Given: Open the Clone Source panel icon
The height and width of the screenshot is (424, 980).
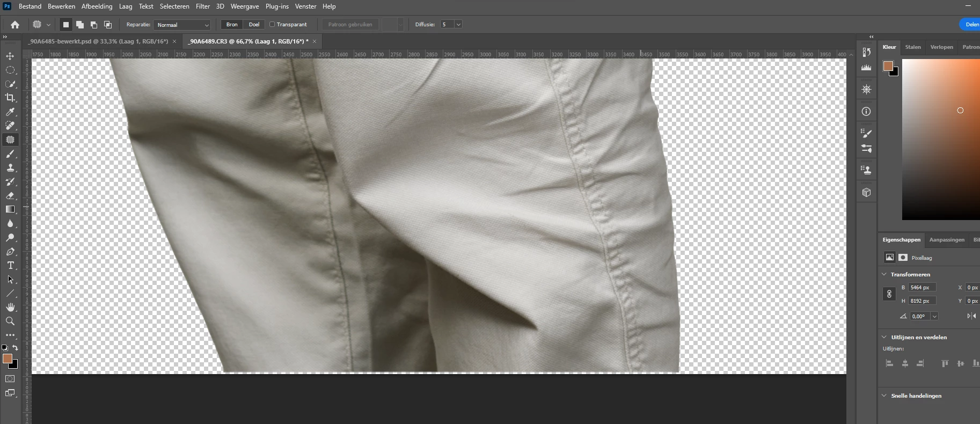Looking at the screenshot, I should click(x=866, y=170).
